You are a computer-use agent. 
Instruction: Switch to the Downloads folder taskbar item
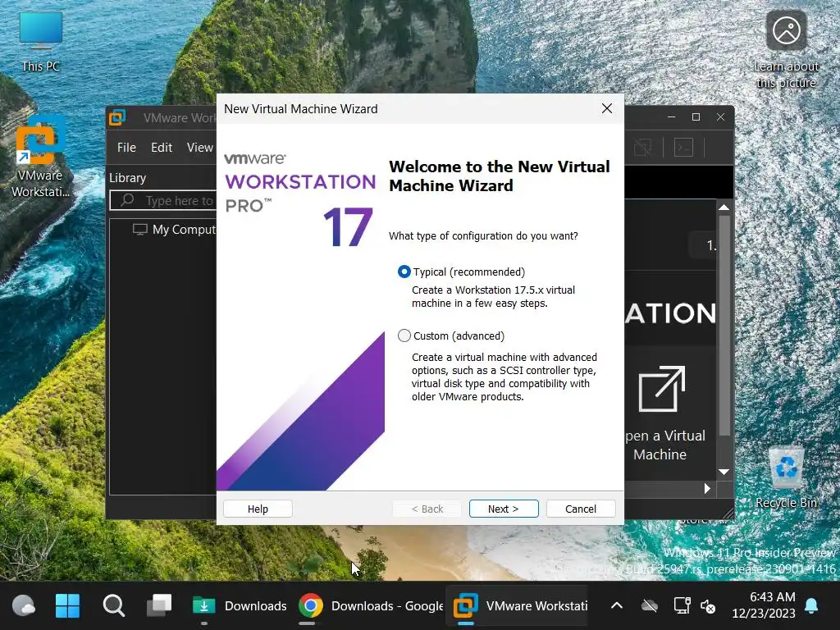[240, 606]
